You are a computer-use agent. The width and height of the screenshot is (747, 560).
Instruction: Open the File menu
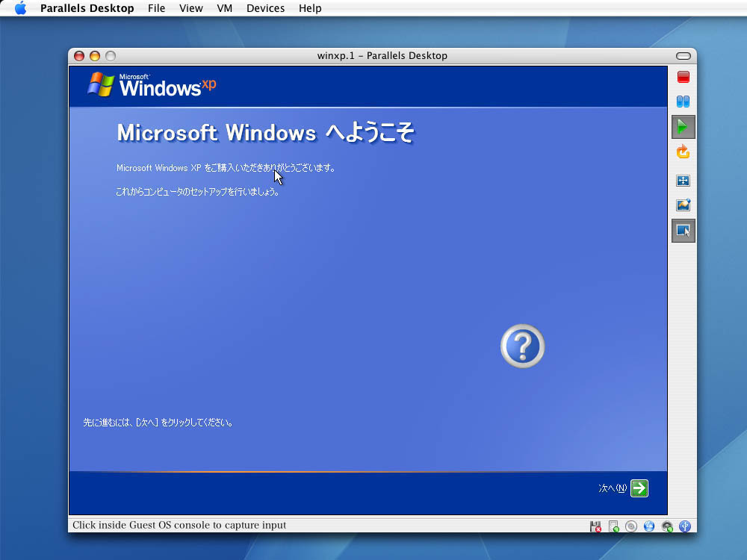click(x=156, y=8)
